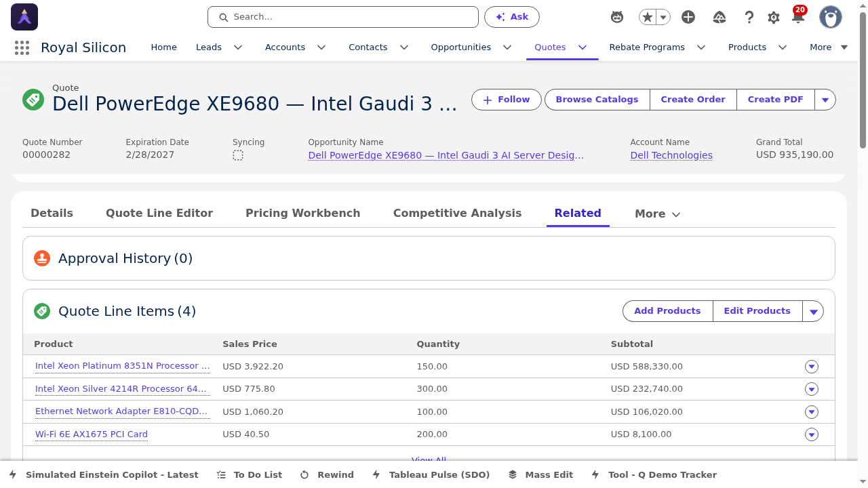
Task: Open the Competitive Analysis tab
Action: pyautogui.click(x=458, y=213)
